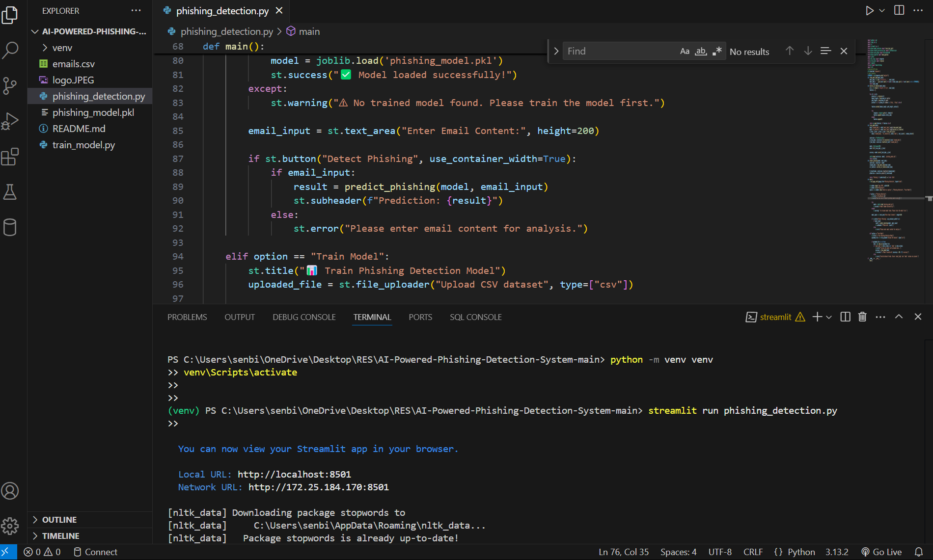This screenshot has width=933, height=560.
Task: Toggle Match Case in Find widget
Action: (x=685, y=51)
